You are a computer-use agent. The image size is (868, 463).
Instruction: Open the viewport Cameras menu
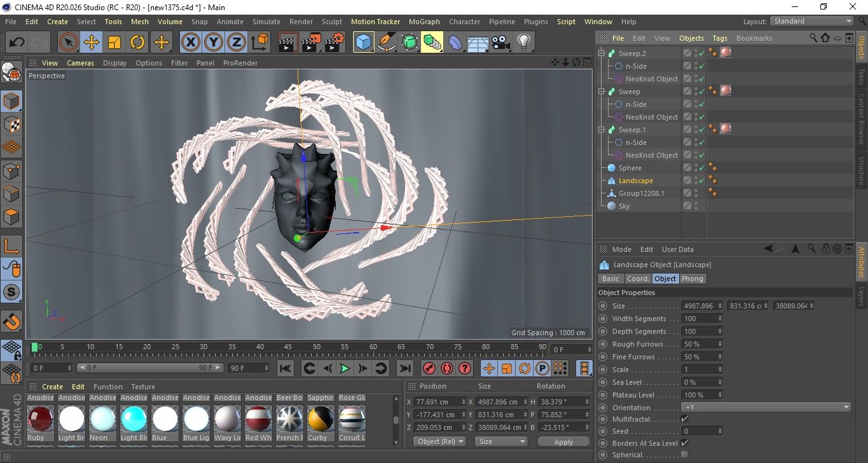(80, 63)
